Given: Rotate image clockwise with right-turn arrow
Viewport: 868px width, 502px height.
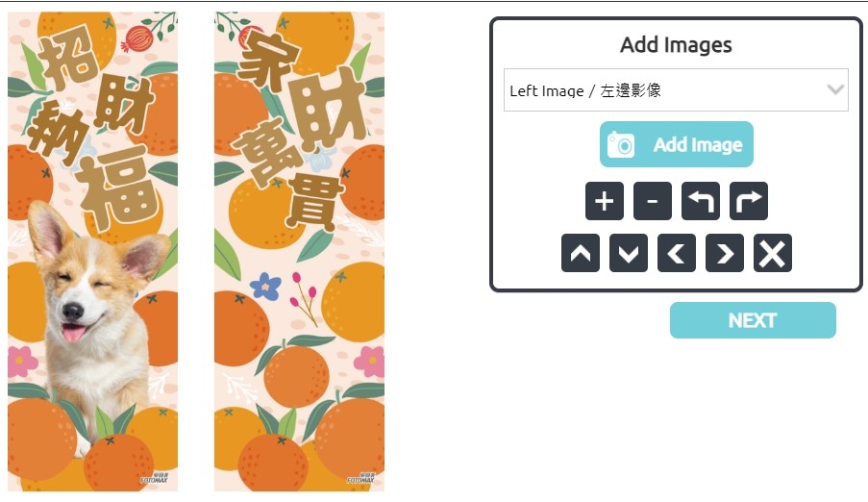Looking at the screenshot, I should click(749, 201).
